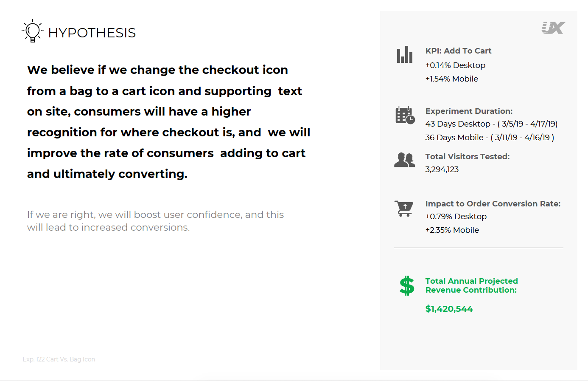
Task: Select the +1.54% Mobile value
Action: click(x=452, y=79)
